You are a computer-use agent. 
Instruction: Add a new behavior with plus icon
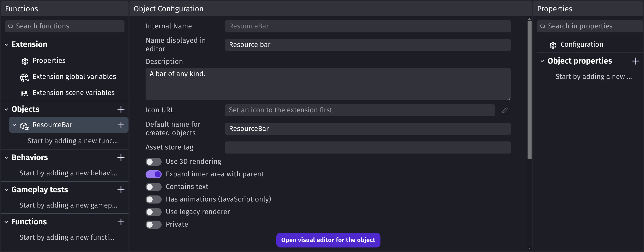(x=121, y=158)
